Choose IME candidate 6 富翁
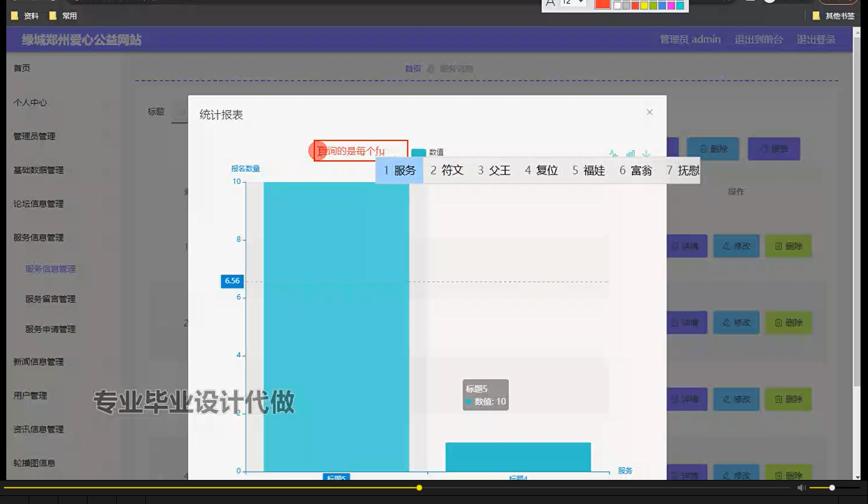This screenshot has height=504, width=868. (x=636, y=171)
